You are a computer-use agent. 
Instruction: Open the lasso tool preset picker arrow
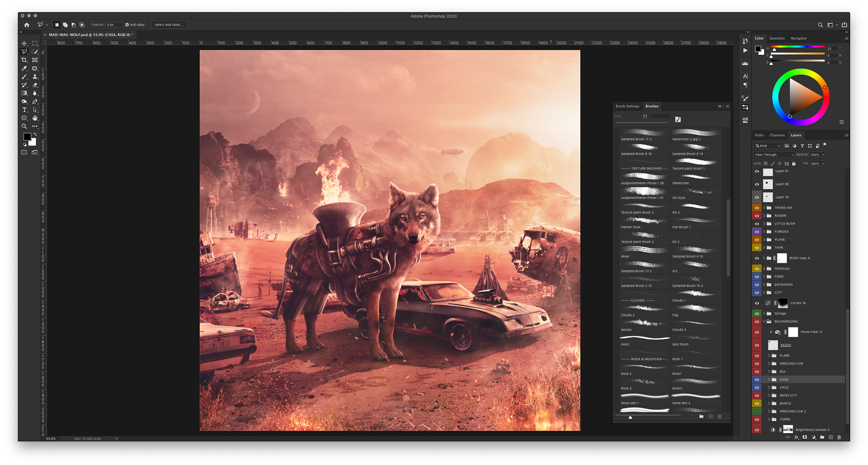coord(47,25)
